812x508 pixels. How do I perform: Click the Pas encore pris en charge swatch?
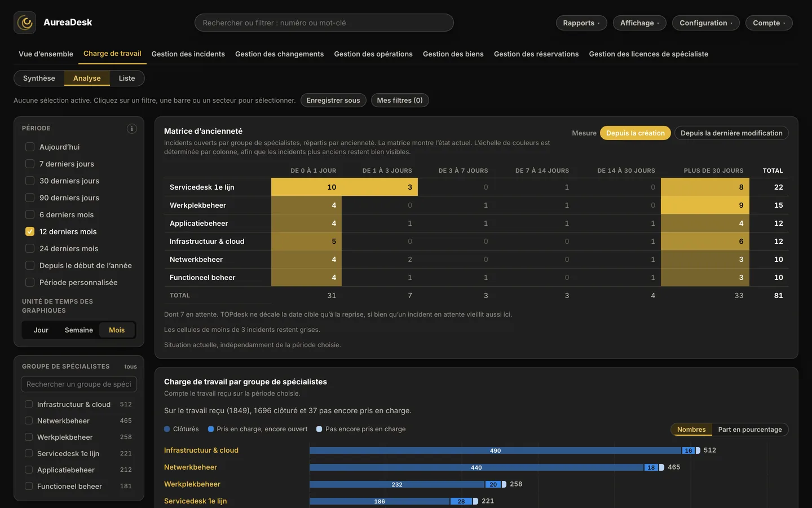319,429
